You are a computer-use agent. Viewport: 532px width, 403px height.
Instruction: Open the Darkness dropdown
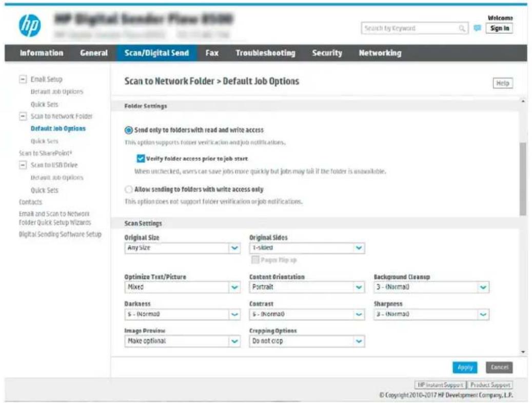click(182, 314)
